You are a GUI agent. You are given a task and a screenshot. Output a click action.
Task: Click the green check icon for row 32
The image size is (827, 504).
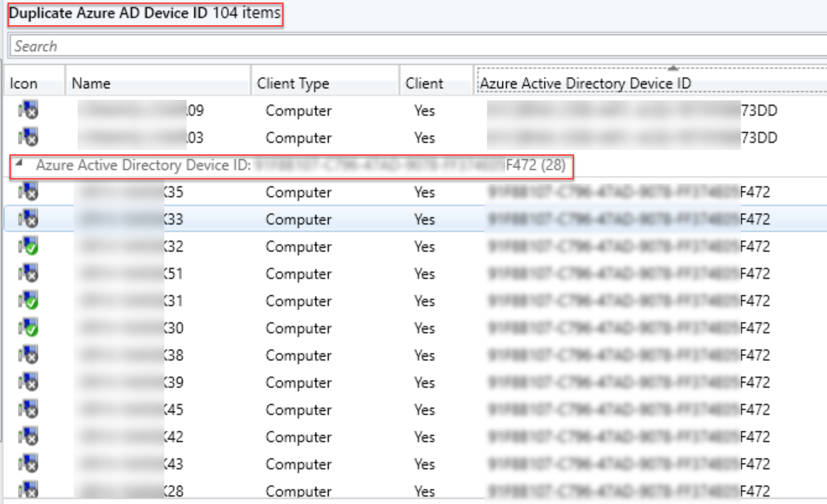tap(28, 246)
